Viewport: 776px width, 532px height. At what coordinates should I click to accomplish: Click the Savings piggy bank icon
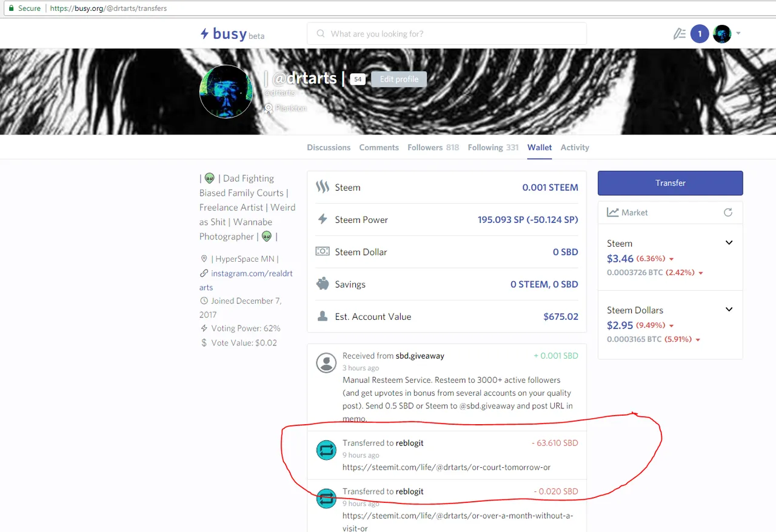[x=323, y=284]
